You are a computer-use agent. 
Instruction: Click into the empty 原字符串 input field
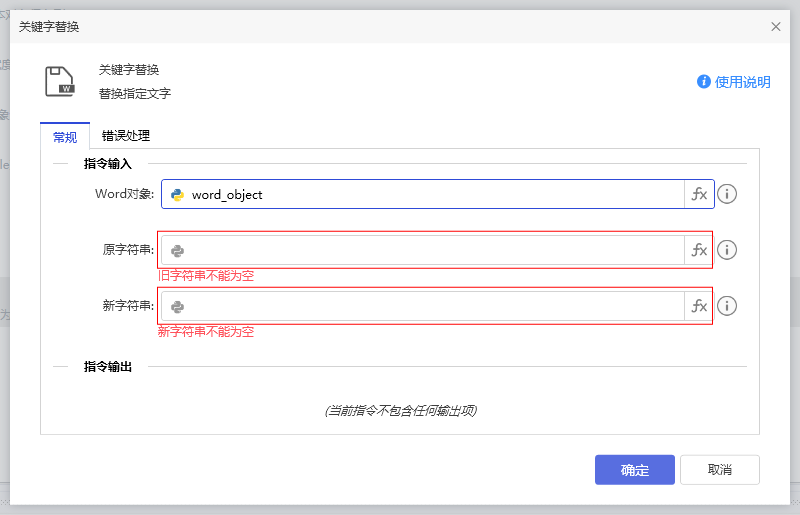click(430, 250)
